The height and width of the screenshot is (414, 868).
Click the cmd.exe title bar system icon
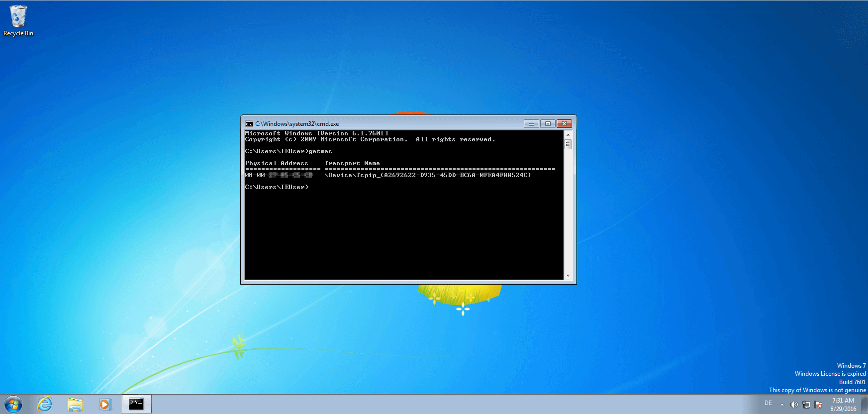pos(249,124)
